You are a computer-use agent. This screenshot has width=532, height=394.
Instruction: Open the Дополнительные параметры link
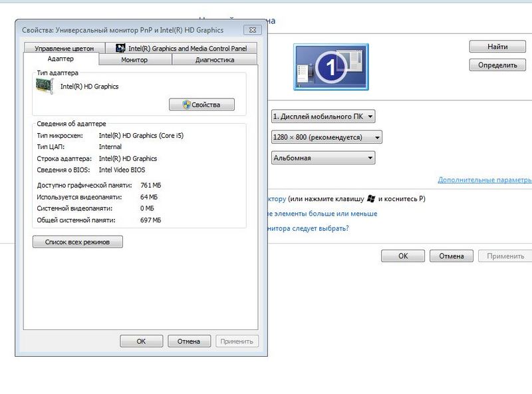click(484, 180)
